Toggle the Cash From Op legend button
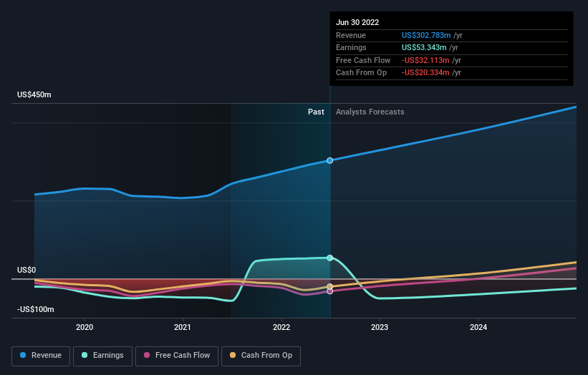The image size is (588, 375). [x=261, y=356]
